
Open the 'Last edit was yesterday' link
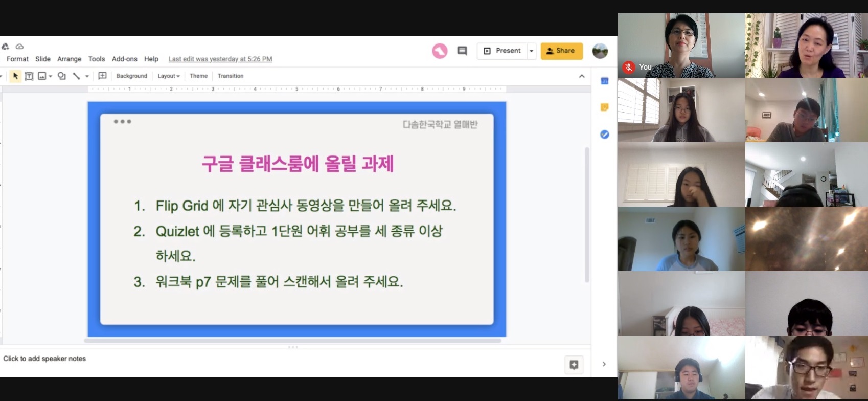click(220, 59)
